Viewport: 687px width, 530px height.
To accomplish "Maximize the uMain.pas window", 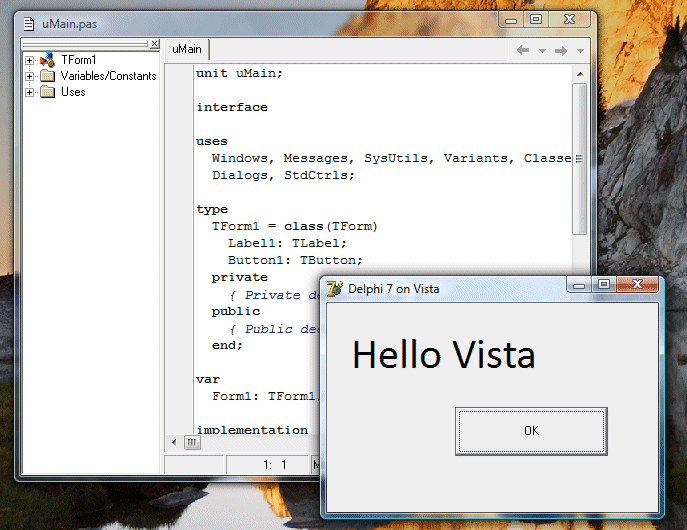I will (x=536, y=20).
